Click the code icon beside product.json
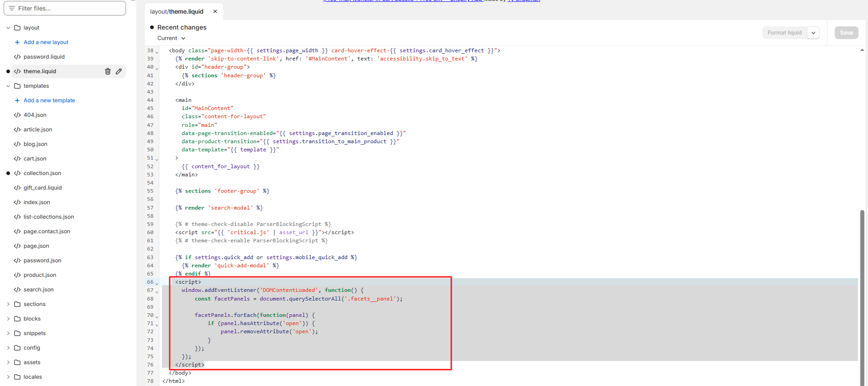The width and height of the screenshot is (868, 386). pos(17,275)
